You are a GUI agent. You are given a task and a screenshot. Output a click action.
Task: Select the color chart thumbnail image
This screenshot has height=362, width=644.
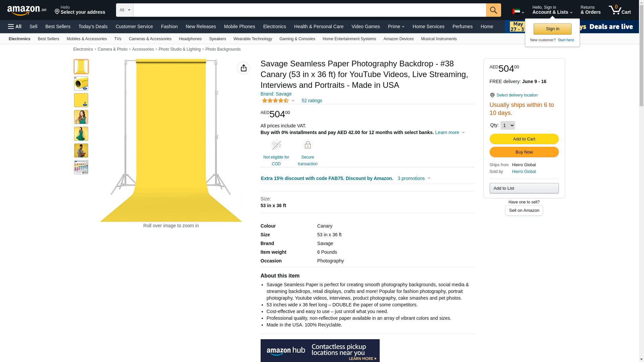(x=81, y=167)
